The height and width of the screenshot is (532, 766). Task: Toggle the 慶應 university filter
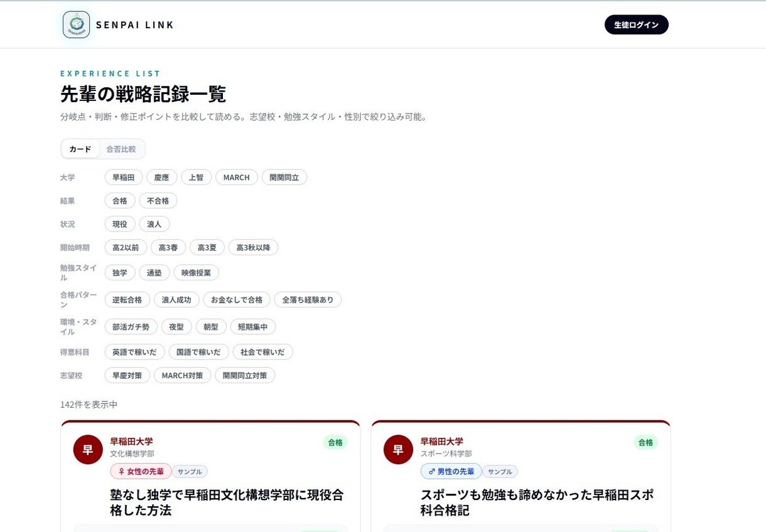[162, 178]
